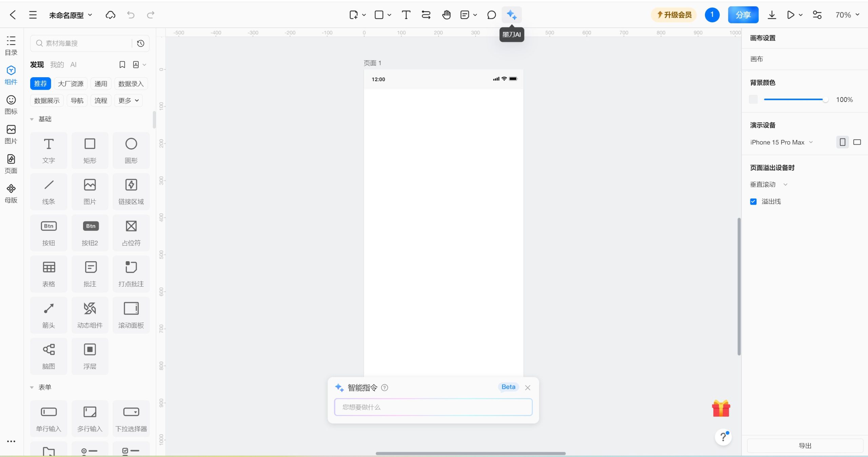868x457 pixels.
Task: Click the comment bubble tool
Action: point(491,15)
